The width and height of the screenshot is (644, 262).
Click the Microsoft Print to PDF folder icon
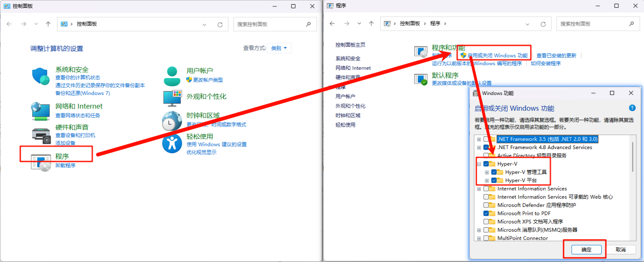tap(492, 213)
